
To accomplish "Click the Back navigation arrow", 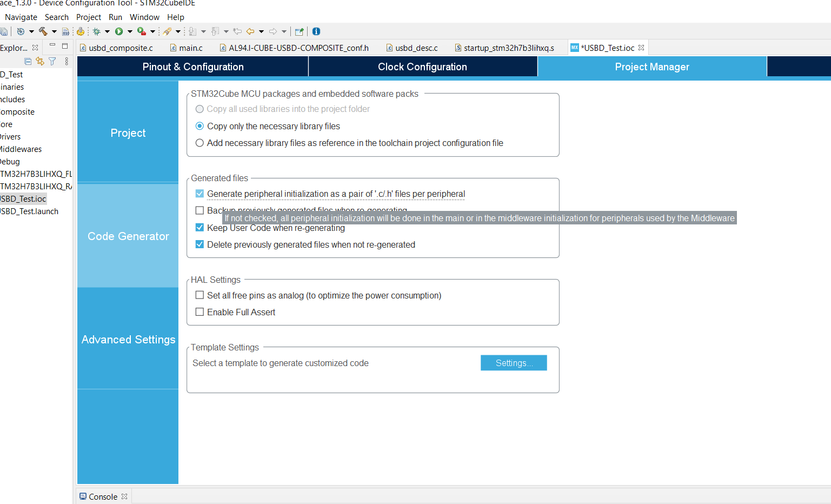I will pyautogui.click(x=250, y=31).
